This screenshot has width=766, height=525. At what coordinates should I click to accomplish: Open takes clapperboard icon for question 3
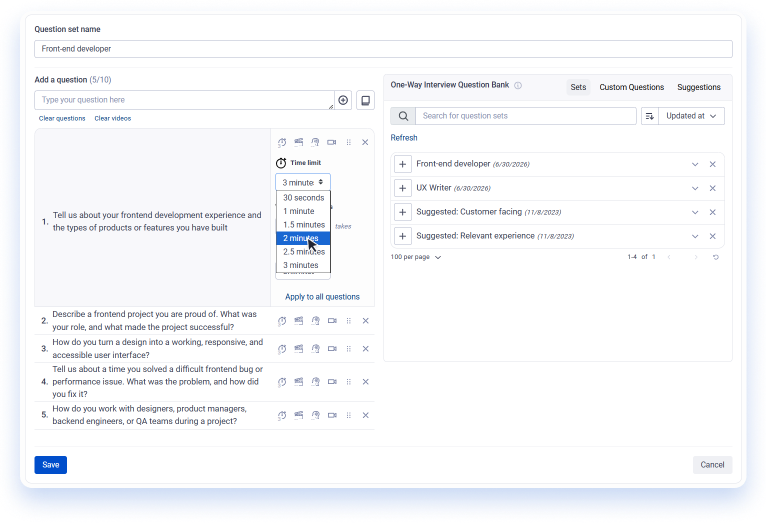(x=298, y=348)
